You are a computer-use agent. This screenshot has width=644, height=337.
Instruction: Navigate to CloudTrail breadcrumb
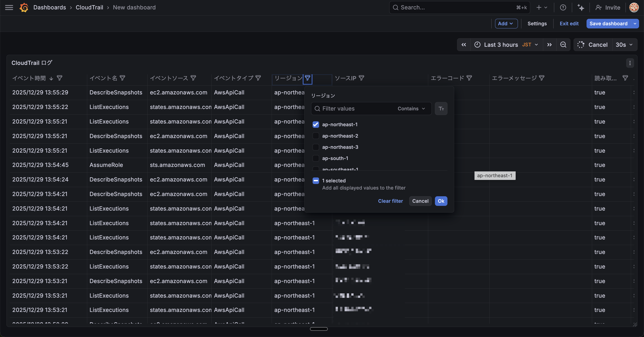pyautogui.click(x=89, y=8)
